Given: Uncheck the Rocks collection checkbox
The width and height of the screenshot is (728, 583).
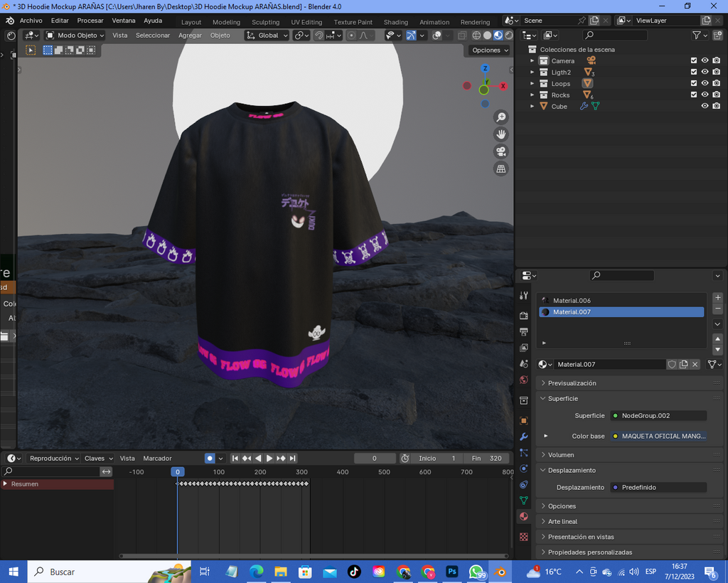Looking at the screenshot, I should click(x=694, y=95).
